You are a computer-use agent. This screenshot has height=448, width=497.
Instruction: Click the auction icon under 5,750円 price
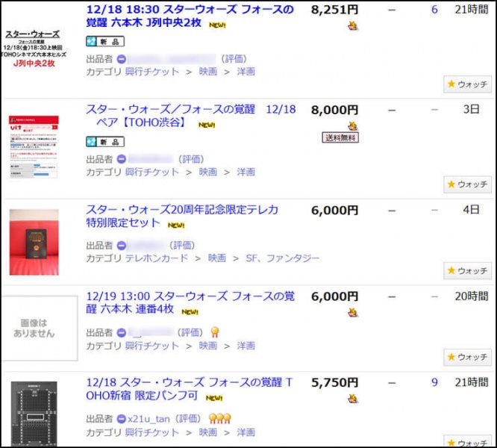(353, 399)
